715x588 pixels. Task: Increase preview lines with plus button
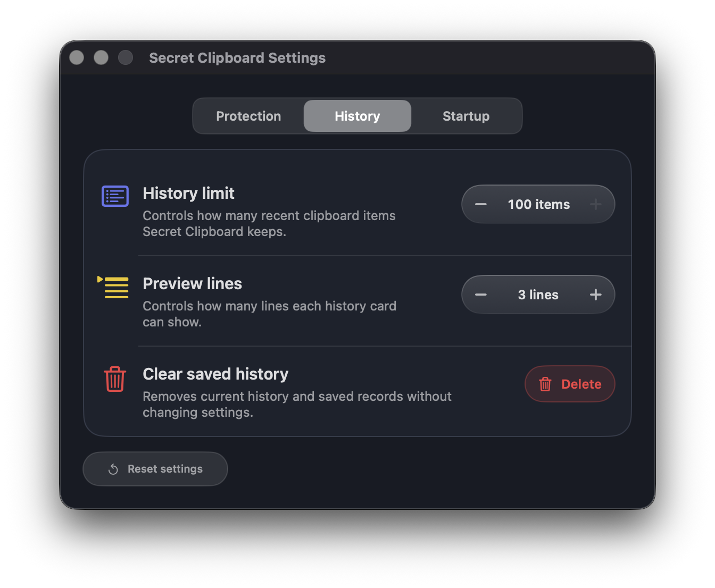pos(596,295)
